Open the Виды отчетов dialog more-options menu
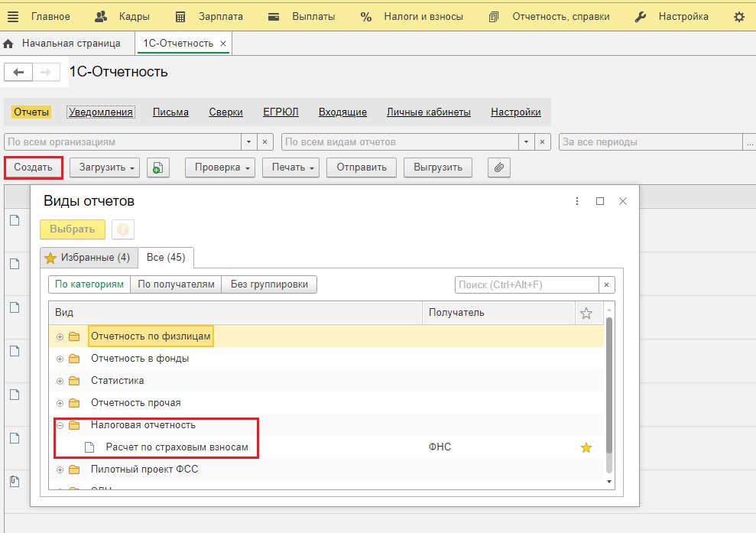This screenshot has width=756, height=533. (x=576, y=201)
